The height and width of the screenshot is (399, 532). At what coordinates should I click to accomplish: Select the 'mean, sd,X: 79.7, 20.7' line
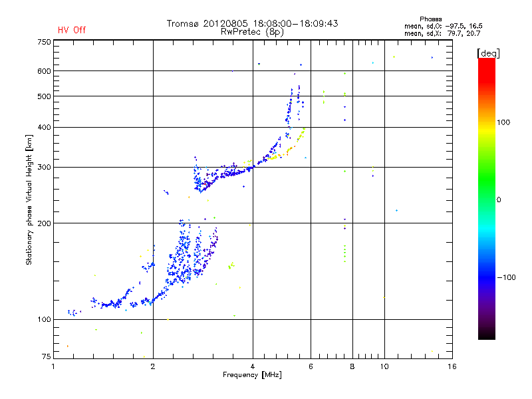(442, 33)
